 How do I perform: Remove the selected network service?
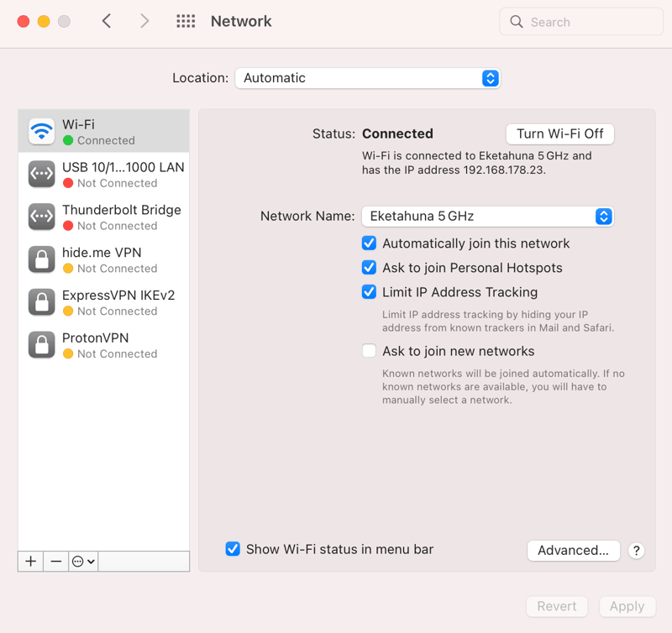click(55, 561)
